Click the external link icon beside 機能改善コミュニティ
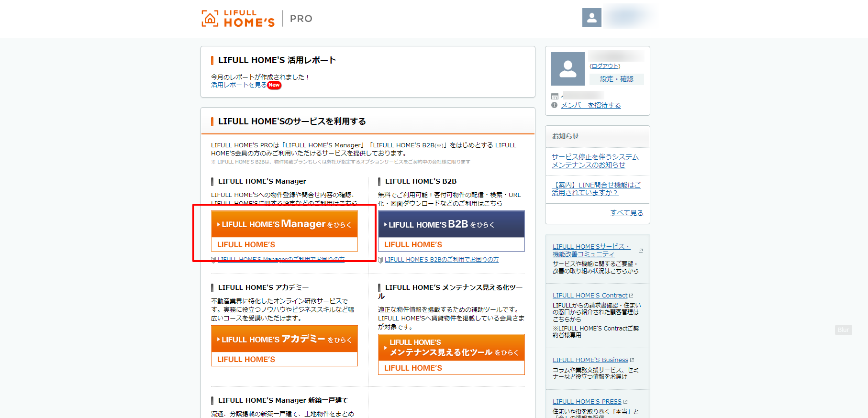 click(x=641, y=251)
